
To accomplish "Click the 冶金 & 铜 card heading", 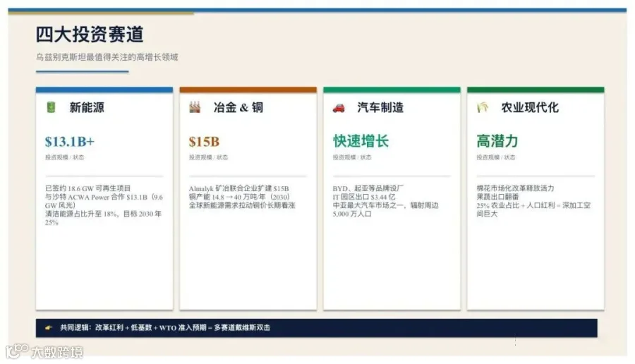I will pos(238,107).
